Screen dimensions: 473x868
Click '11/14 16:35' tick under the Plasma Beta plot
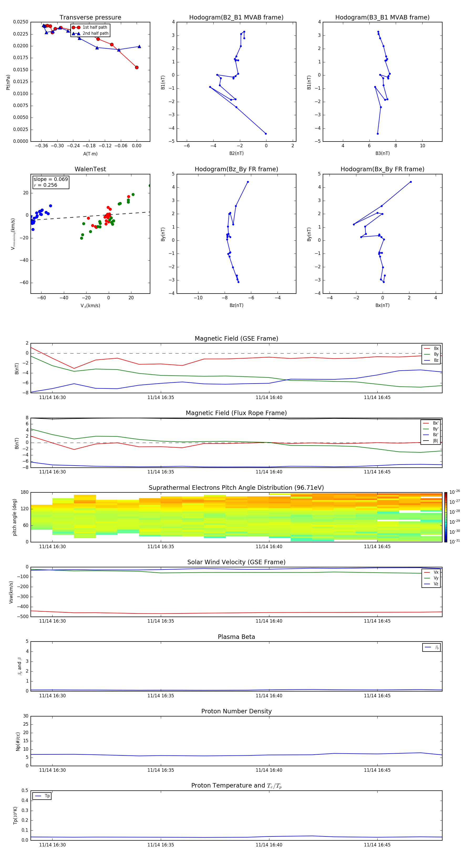161,696
